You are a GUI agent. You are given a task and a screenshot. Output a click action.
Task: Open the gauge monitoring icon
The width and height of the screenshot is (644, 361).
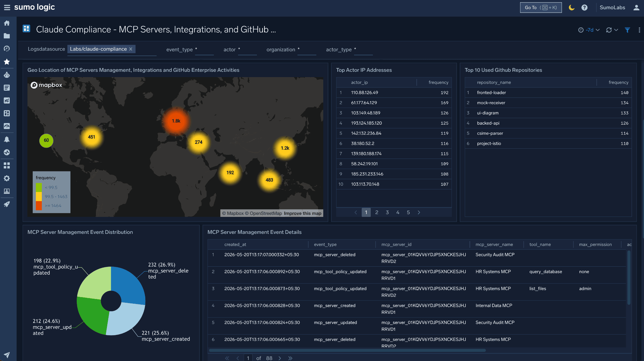[x=7, y=126]
